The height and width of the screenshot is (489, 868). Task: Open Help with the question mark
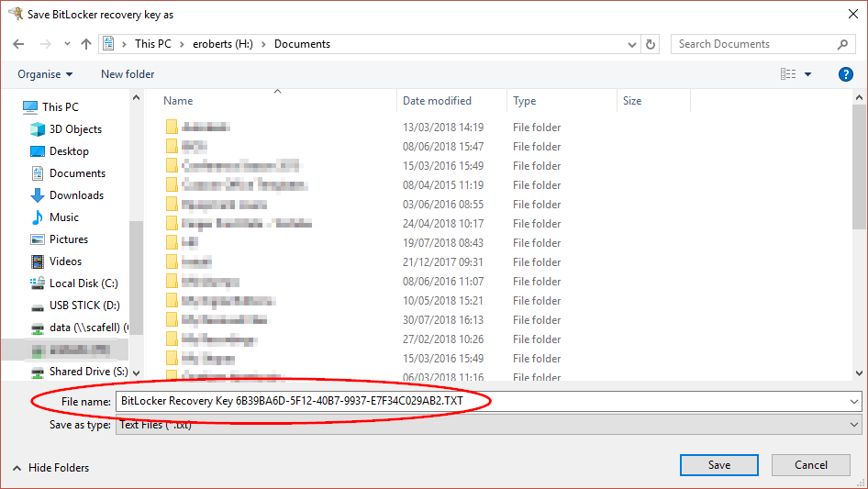845,74
